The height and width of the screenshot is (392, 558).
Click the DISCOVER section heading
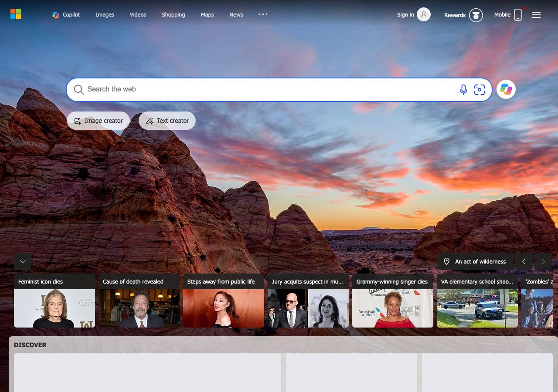tap(30, 345)
